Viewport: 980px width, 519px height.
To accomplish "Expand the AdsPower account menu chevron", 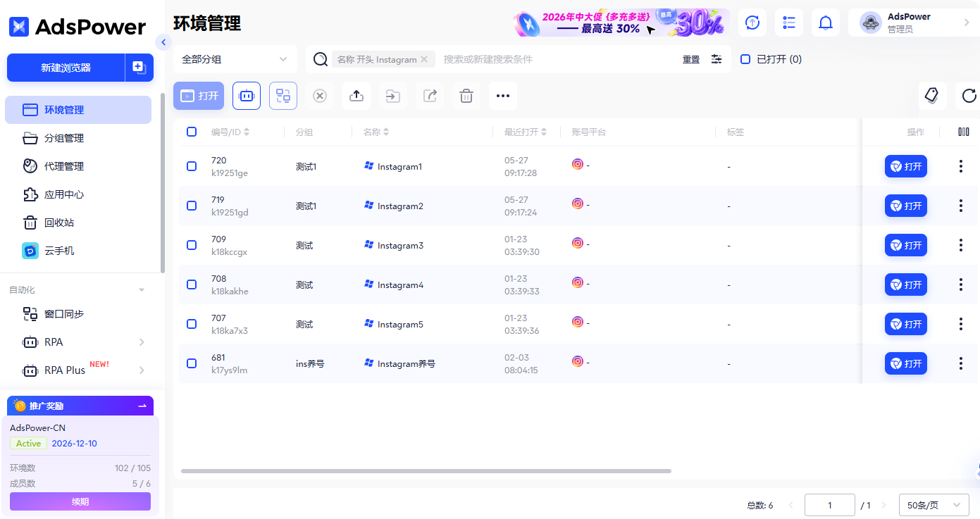I will tap(967, 23).
